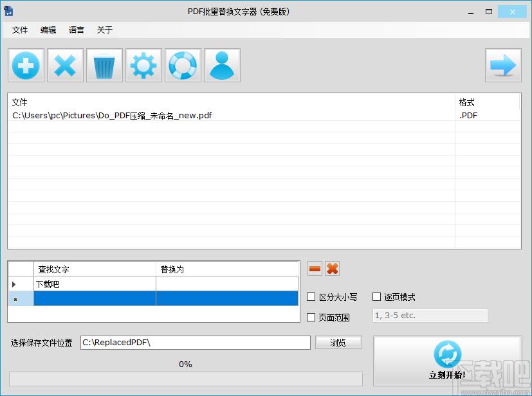Open the 关于 menu
This screenshot has width=532, height=396.
104,30
